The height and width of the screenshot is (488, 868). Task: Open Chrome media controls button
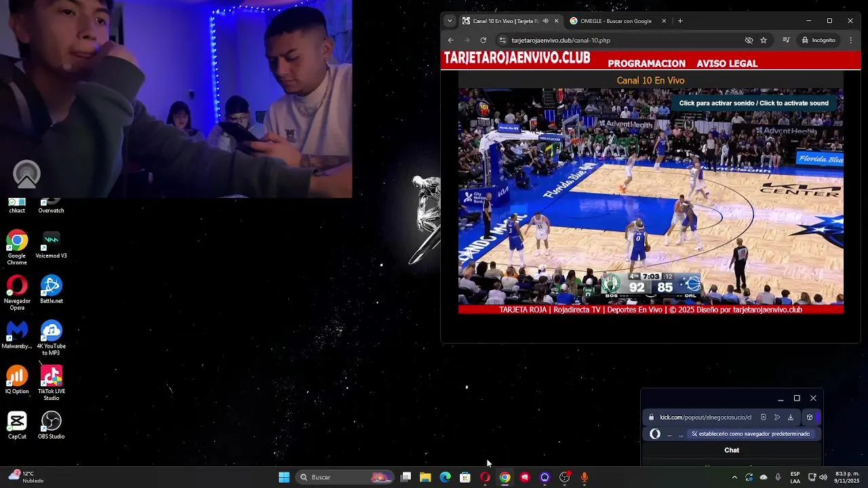(786, 40)
